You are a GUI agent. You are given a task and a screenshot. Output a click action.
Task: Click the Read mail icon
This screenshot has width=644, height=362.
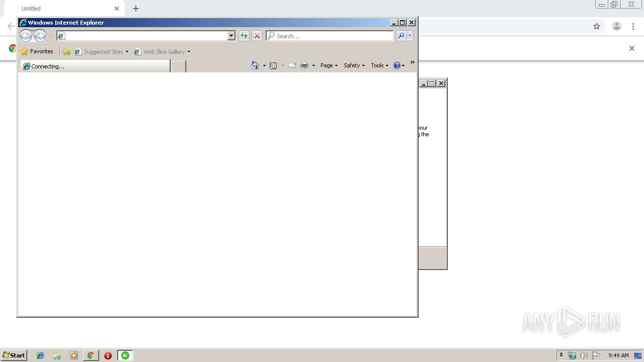[x=292, y=65]
